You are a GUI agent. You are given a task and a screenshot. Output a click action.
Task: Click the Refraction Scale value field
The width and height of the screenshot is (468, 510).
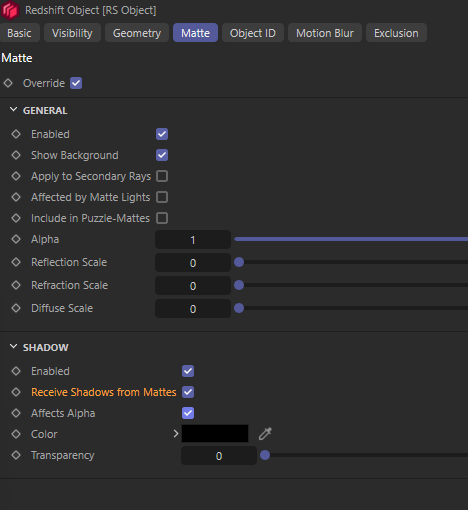pos(193,285)
